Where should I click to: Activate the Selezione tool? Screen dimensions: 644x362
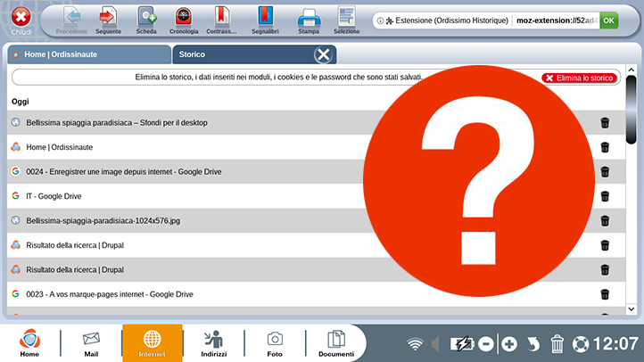tap(346, 20)
